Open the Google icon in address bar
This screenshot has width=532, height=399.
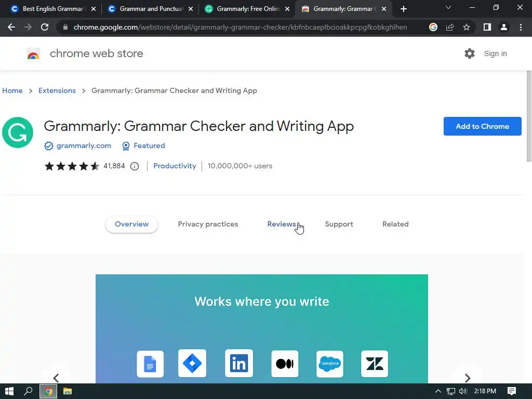(433, 27)
